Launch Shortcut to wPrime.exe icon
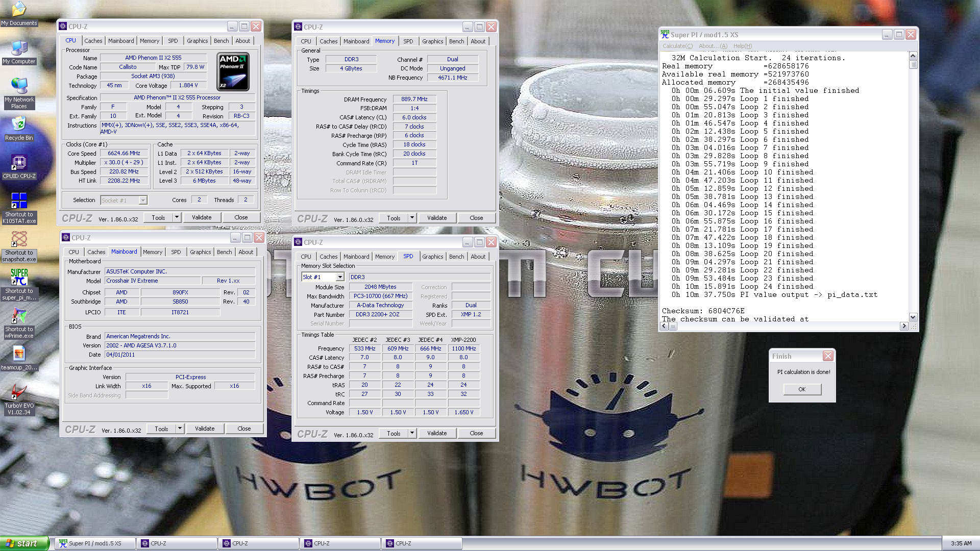980x551 pixels. click(19, 323)
